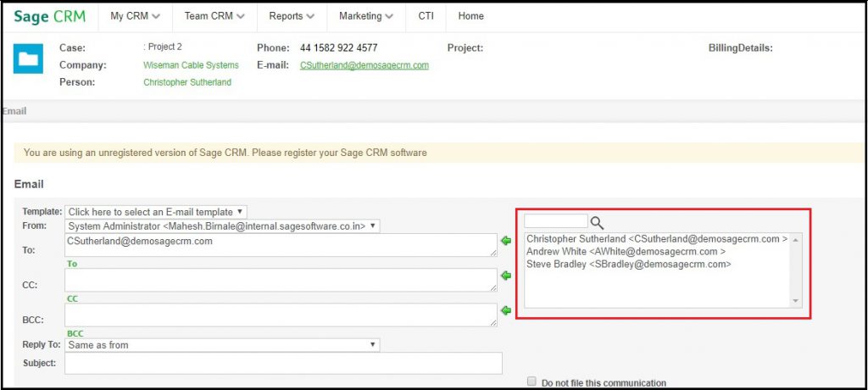Click into the BCC address field
Viewport: 868px width, 390px height.
(281, 315)
